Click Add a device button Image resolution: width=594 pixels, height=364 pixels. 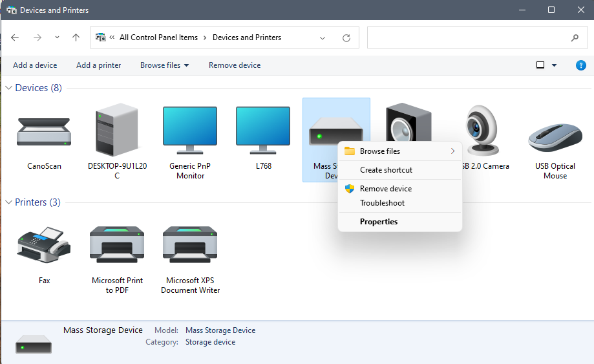pyautogui.click(x=35, y=65)
